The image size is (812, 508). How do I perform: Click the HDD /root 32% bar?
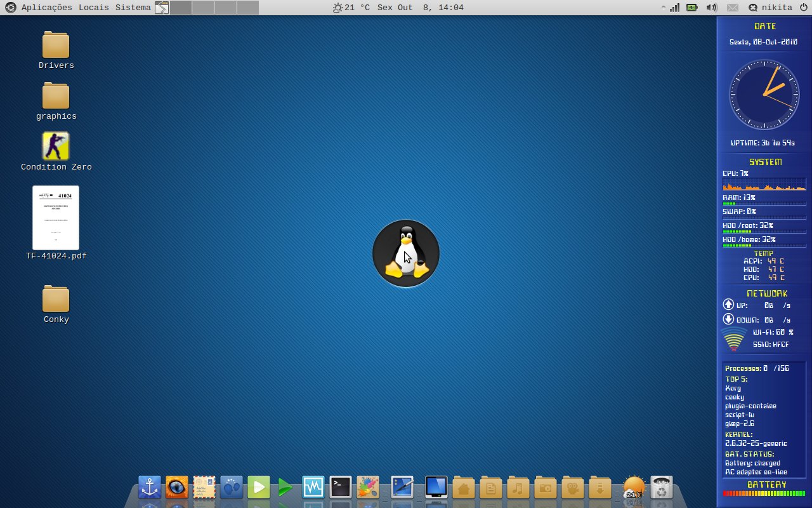click(764, 232)
